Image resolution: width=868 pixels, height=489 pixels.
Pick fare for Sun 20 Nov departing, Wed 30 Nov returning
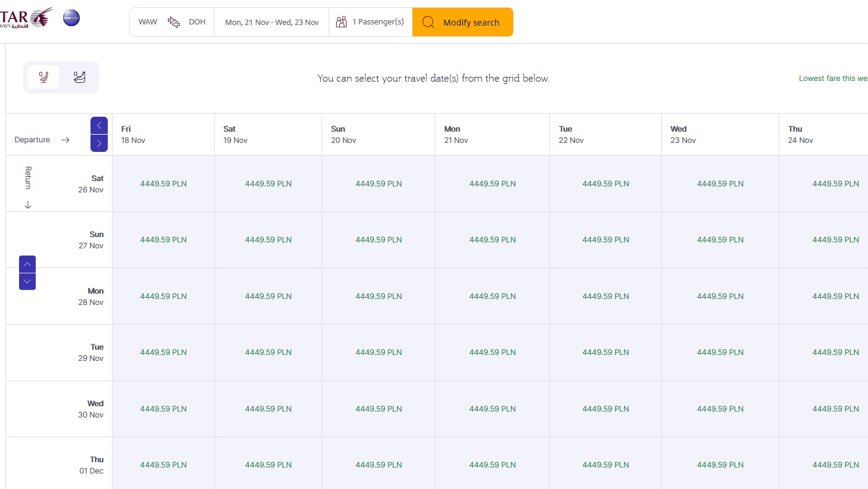coord(378,409)
